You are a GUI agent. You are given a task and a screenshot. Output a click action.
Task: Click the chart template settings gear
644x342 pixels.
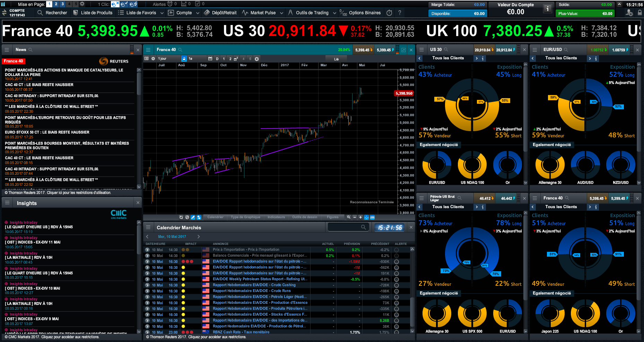coord(257,59)
